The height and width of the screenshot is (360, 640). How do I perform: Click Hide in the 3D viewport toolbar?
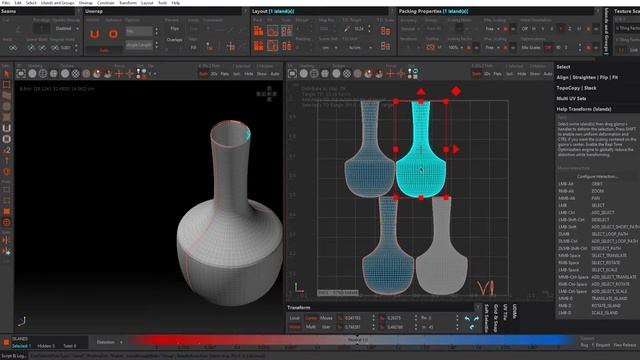(249, 74)
